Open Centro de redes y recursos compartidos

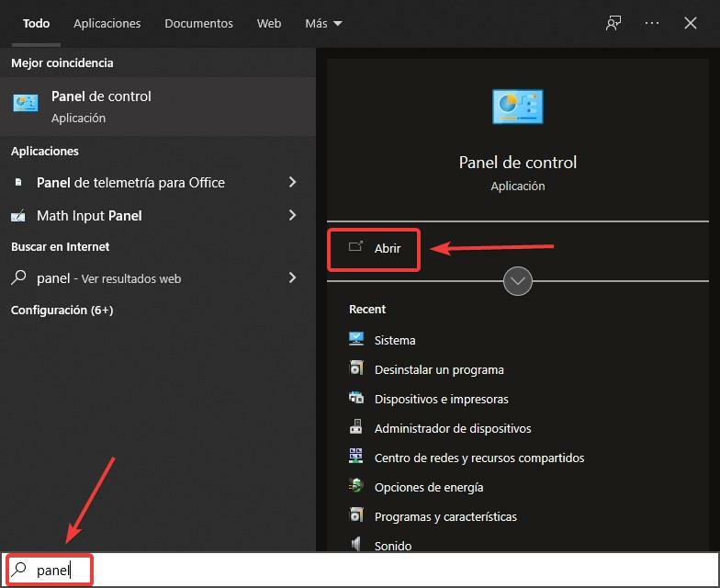tap(479, 458)
